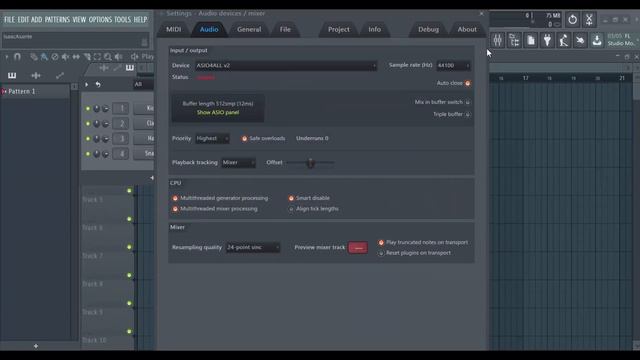
Task: Click channel 2 mixer track number box
Action: click(121, 124)
